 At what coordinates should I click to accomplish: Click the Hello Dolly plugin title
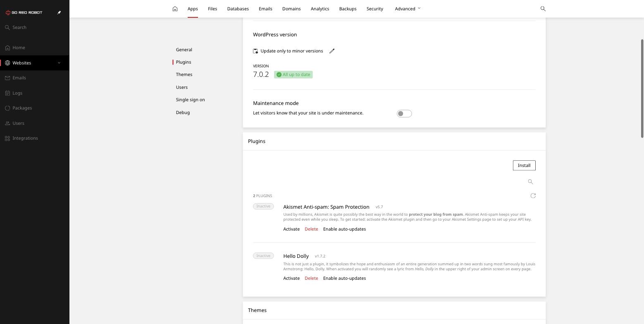pyautogui.click(x=296, y=256)
